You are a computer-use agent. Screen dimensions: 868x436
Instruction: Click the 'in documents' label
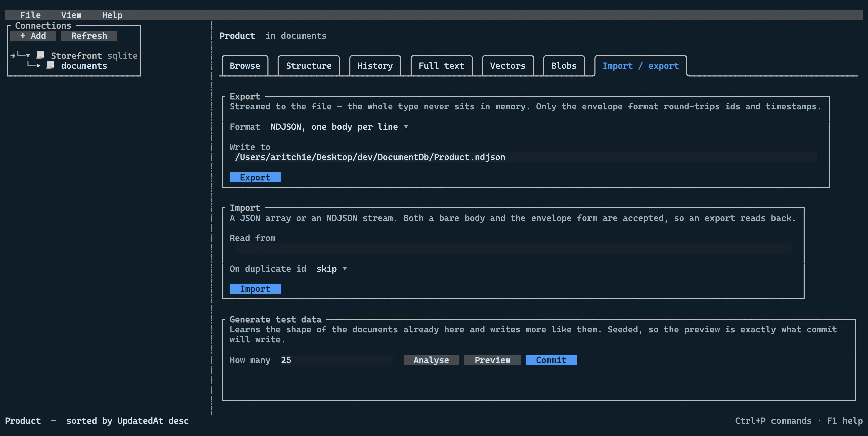click(x=296, y=36)
